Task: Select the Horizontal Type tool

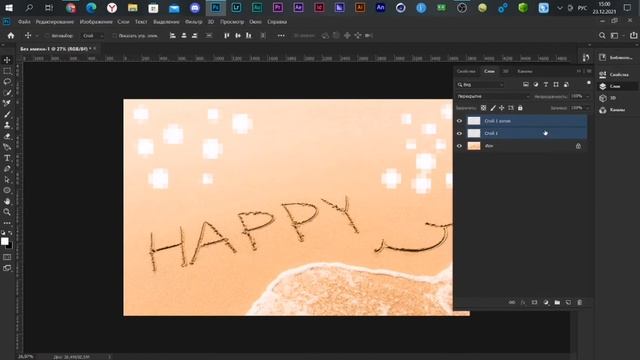Action: click(7, 158)
